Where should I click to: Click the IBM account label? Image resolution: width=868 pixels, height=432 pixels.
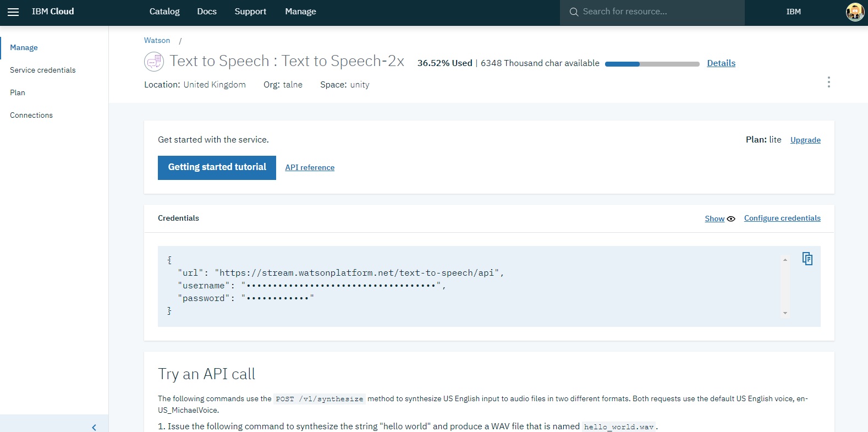coord(793,12)
